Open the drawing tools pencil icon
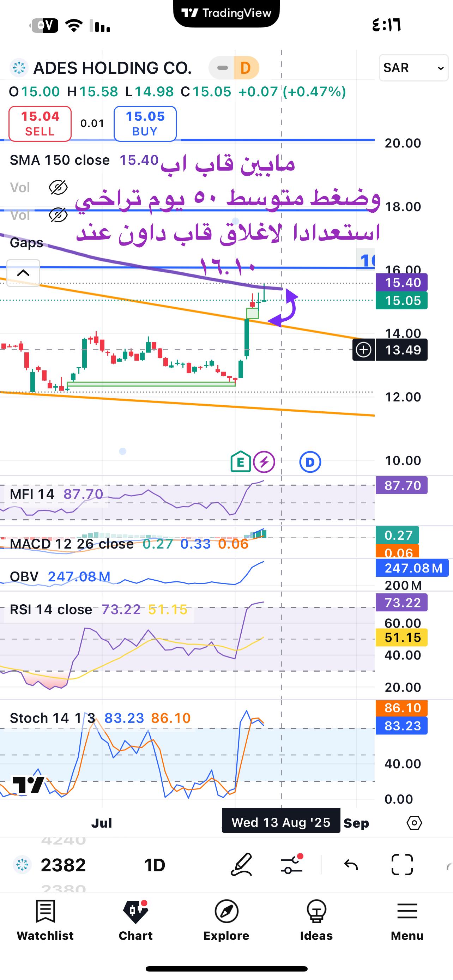453x980 pixels. point(242,865)
